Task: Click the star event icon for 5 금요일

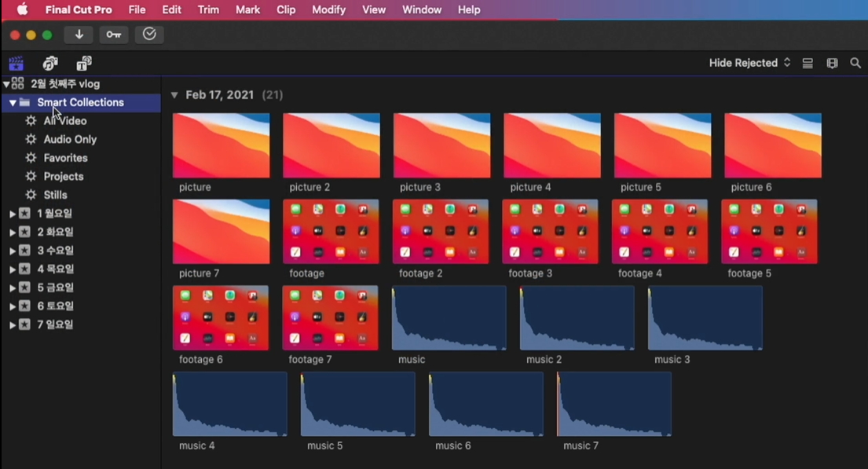Action: pyautogui.click(x=24, y=288)
